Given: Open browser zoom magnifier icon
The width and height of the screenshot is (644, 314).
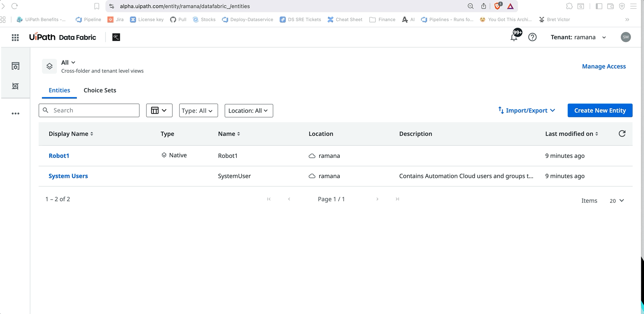Looking at the screenshot, I should coord(471,6).
